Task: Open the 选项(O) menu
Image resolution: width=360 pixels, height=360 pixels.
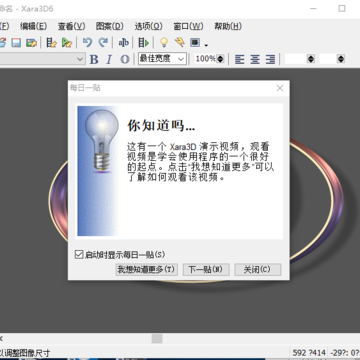Action: (x=148, y=26)
